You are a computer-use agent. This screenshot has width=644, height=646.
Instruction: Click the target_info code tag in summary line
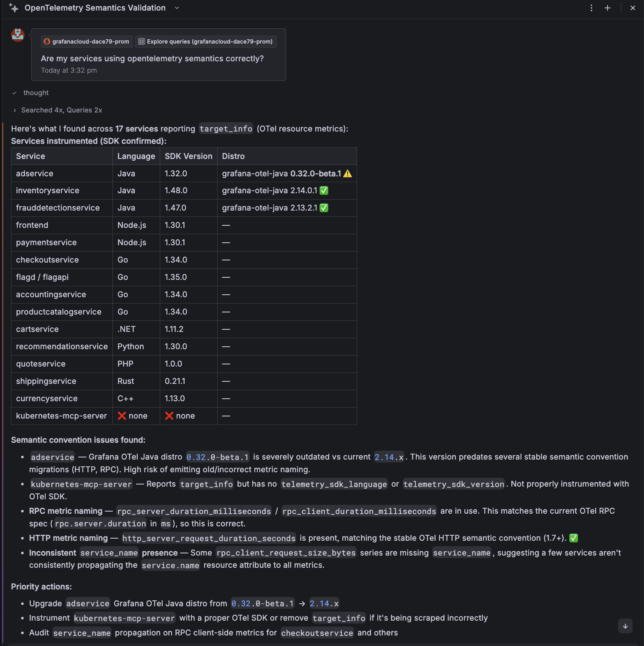[x=226, y=129]
